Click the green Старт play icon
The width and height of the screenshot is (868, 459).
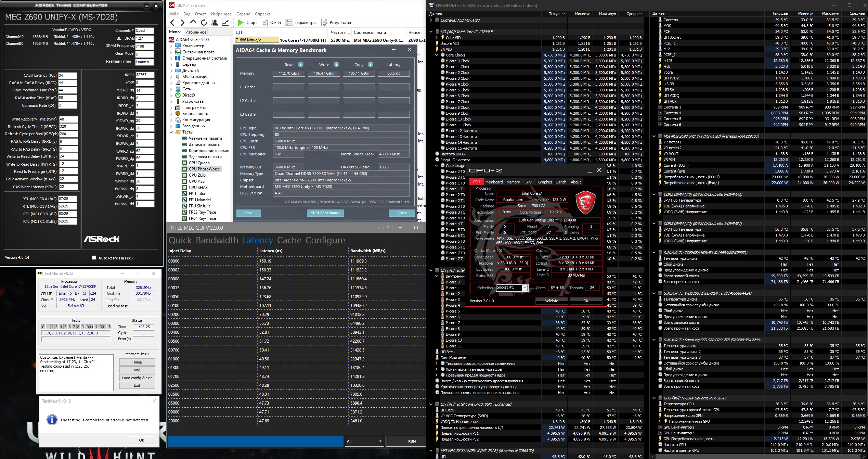[x=241, y=23]
